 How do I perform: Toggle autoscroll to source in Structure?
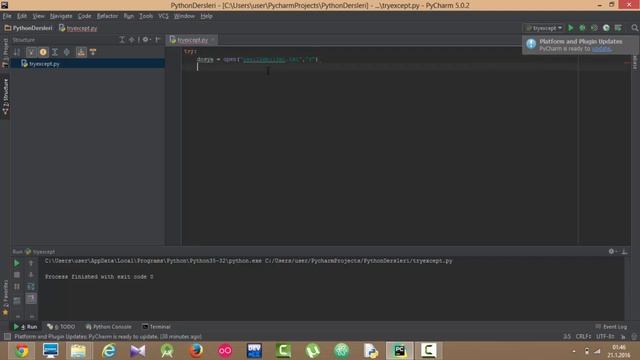tap(81, 52)
